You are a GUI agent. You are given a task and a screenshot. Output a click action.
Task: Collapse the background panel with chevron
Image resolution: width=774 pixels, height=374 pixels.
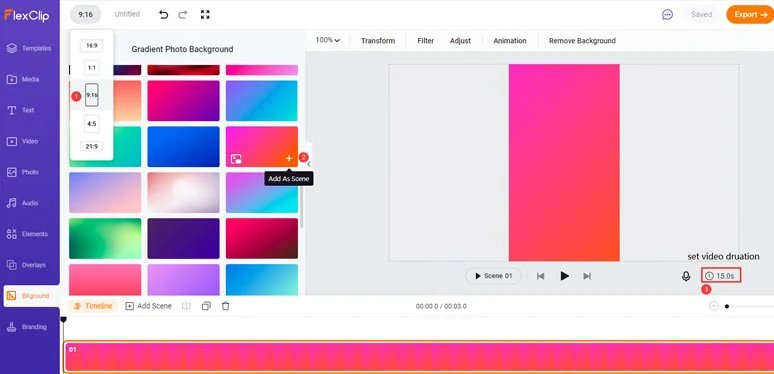(309, 164)
